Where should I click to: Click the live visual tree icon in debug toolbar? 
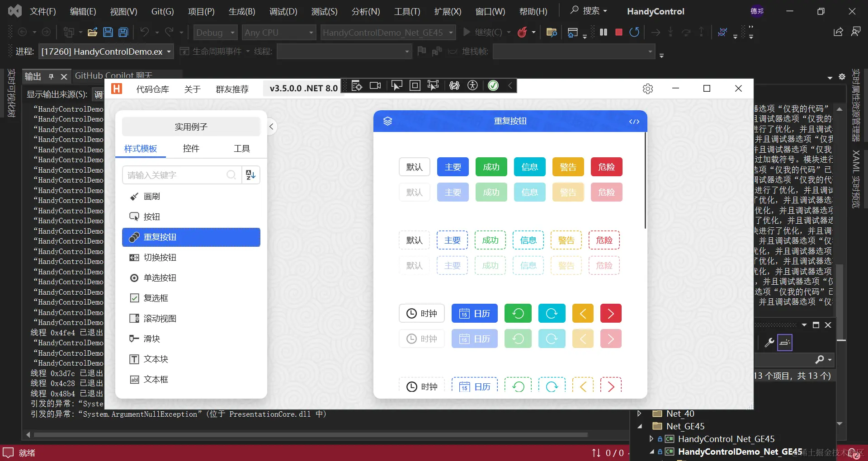pos(357,85)
